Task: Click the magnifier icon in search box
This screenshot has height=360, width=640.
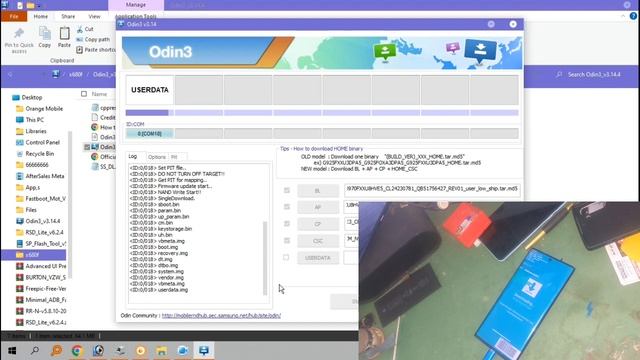Action: click(x=559, y=75)
